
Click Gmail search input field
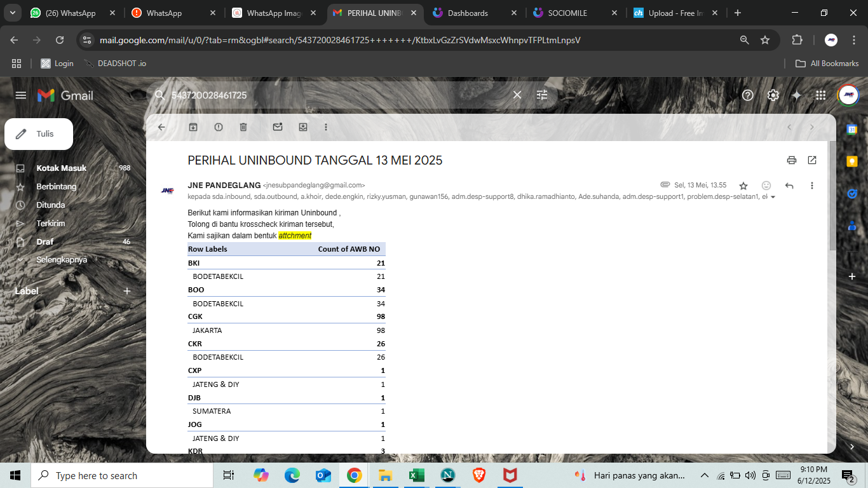pyautogui.click(x=337, y=95)
